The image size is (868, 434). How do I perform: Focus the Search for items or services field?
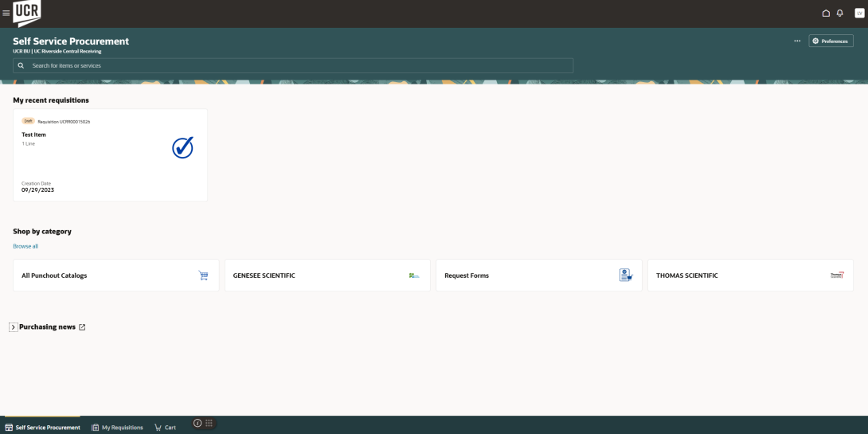293,65
